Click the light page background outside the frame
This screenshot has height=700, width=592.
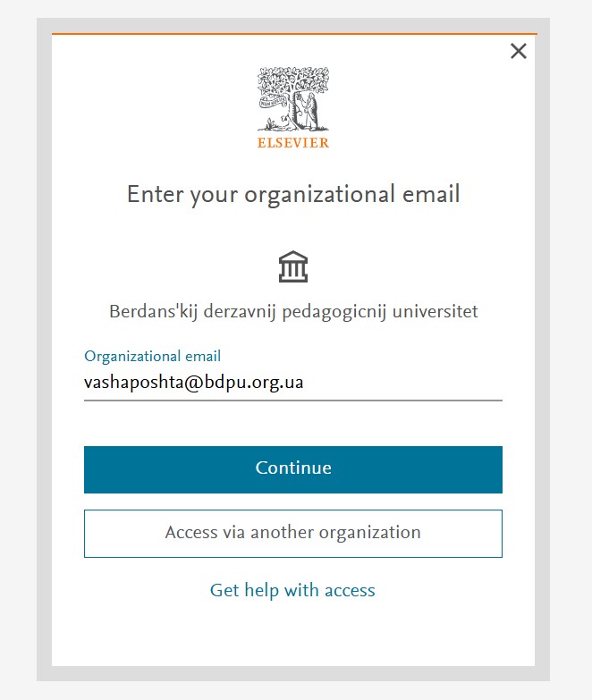[18, 358]
